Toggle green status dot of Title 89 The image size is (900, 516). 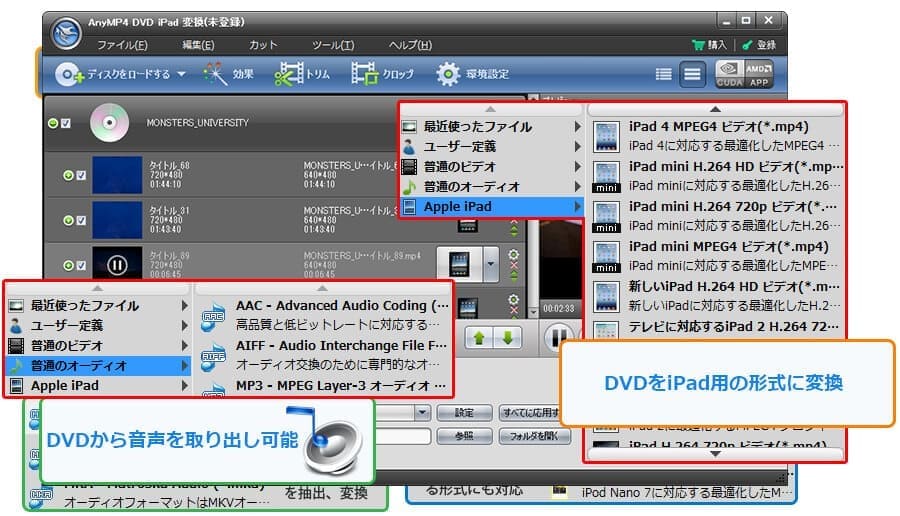point(68,266)
